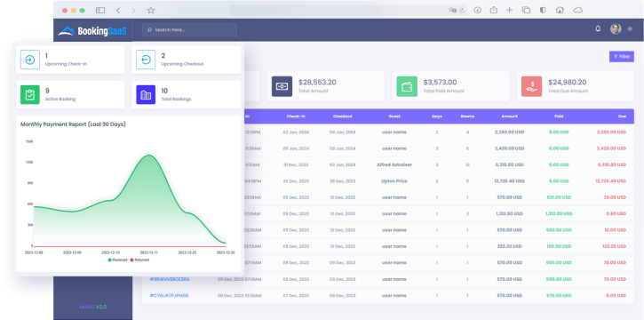Click the Check-In column header
The height and width of the screenshot is (320, 644).
(x=296, y=116)
